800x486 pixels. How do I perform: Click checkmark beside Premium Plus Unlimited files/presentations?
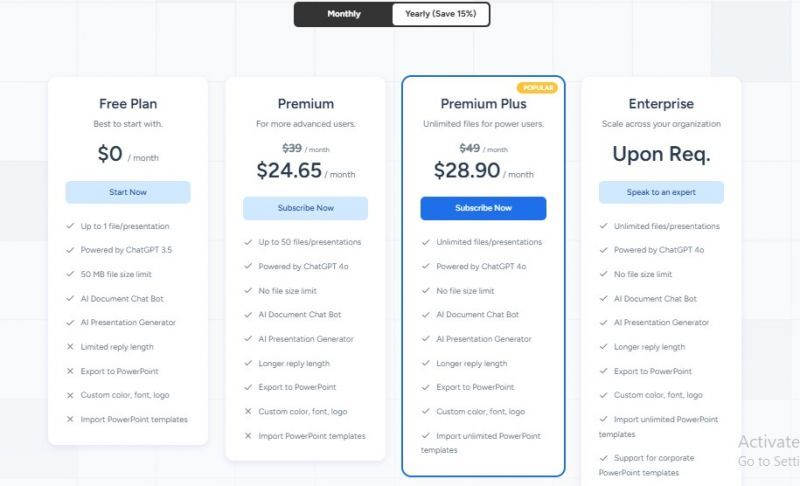(x=425, y=242)
